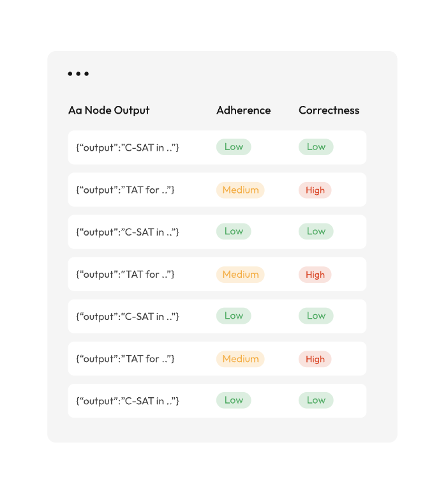
Task: Open the three-dot options menu
Action: (x=78, y=74)
